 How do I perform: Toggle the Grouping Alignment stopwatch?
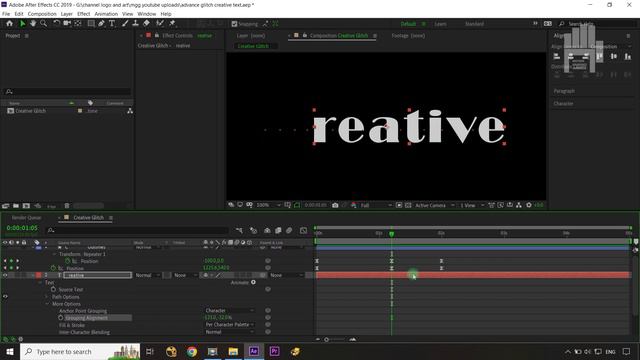60,318
